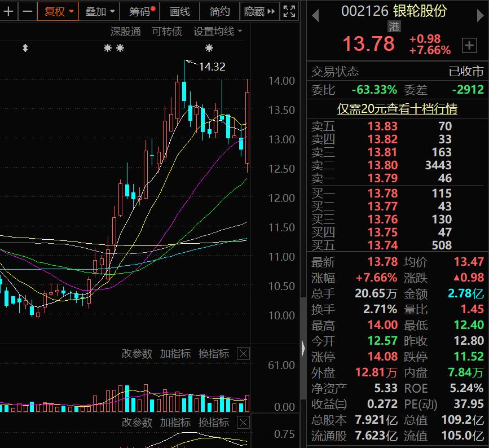Viewport: 489px width, 448px height.
Task: Zoom out on chart with minus icon
Action: [x=27, y=11]
